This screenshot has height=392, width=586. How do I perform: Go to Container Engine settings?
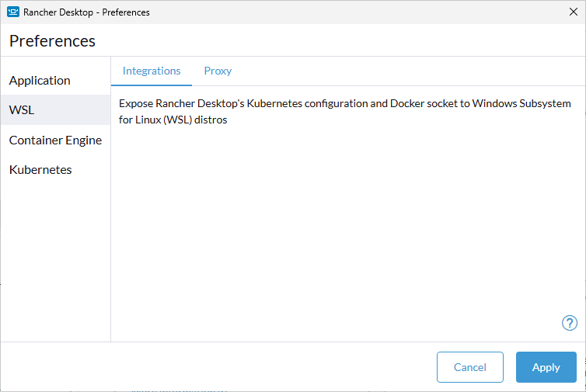pyautogui.click(x=55, y=140)
